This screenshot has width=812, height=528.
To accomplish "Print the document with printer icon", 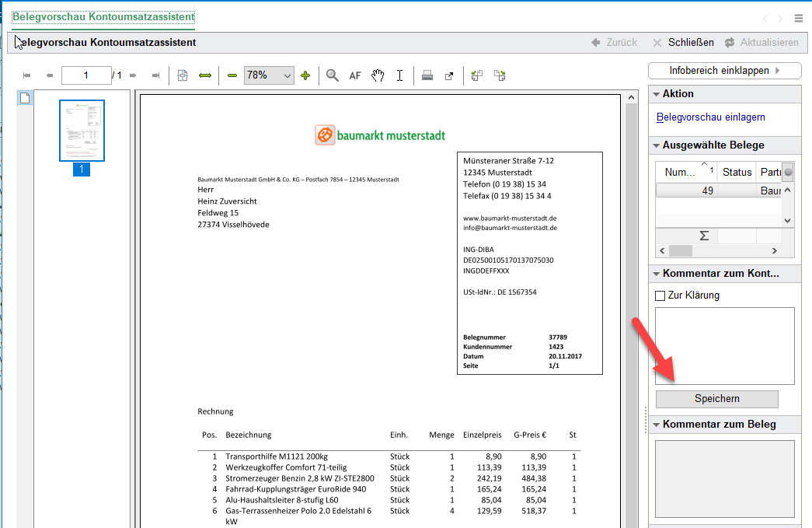I will coord(427,75).
